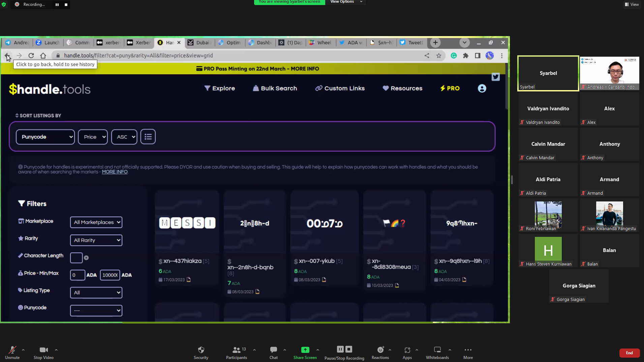Image resolution: width=644 pixels, height=362 pixels.
Task: Go to the browser home page
Action: pos(43,56)
